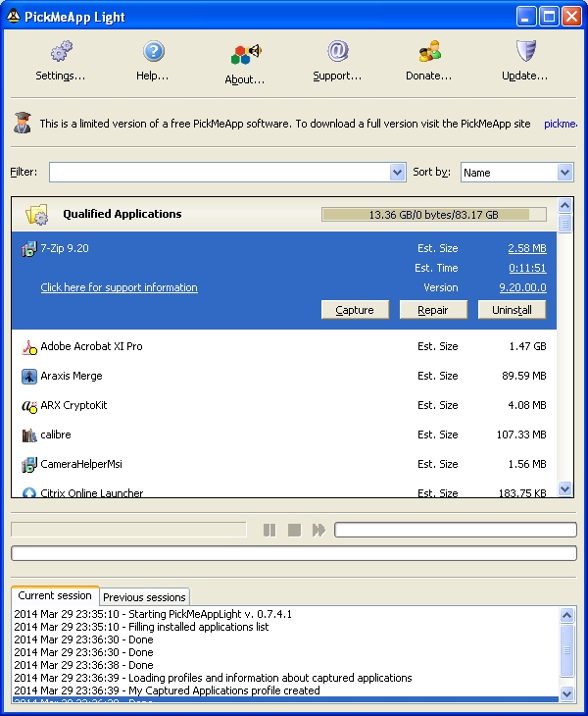The width and height of the screenshot is (588, 716).
Task: Maximize the PickMeApp Light window
Action: click(x=549, y=17)
